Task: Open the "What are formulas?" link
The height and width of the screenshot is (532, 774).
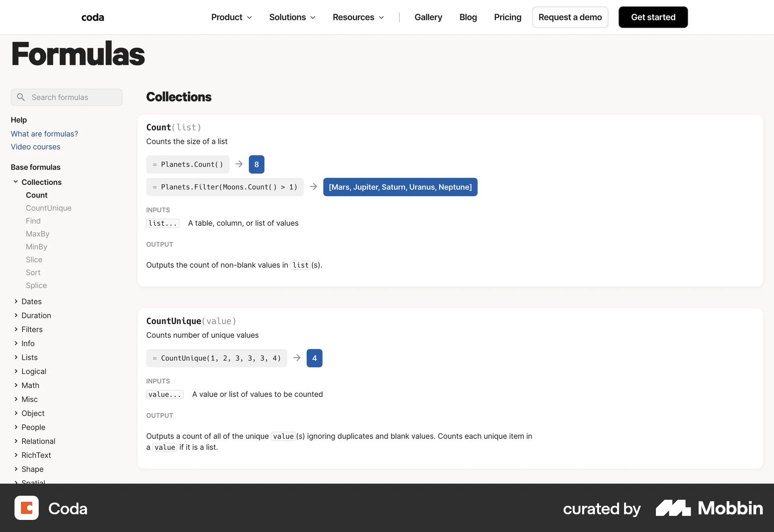Action: tap(44, 133)
